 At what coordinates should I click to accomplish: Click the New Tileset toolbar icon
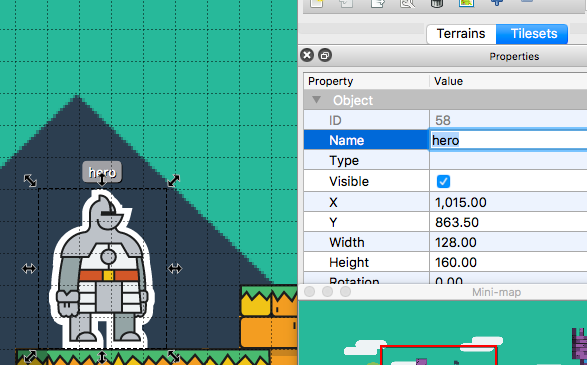317,3
